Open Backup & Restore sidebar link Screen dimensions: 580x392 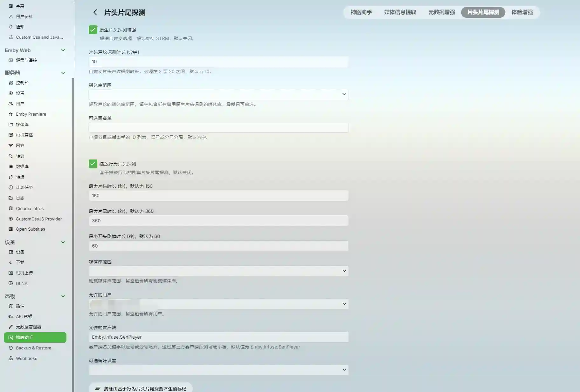33,348
